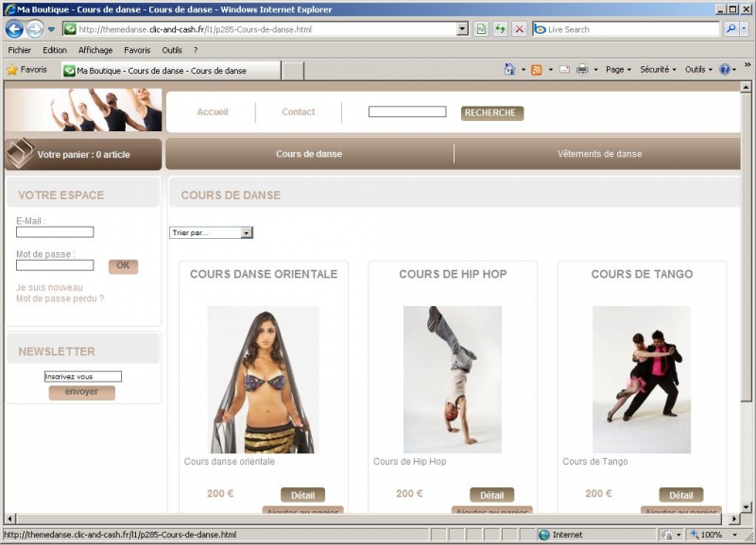Click the RECHERCHE button
Viewport: 756px width, 545px height.
tap(491, 112)
